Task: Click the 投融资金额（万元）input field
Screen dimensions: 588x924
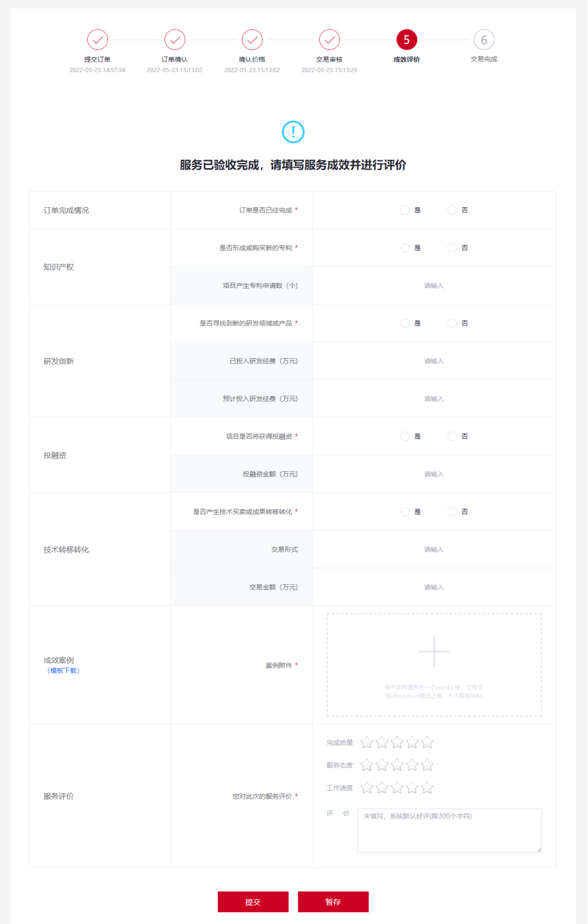Action: (x=434, y=474)
